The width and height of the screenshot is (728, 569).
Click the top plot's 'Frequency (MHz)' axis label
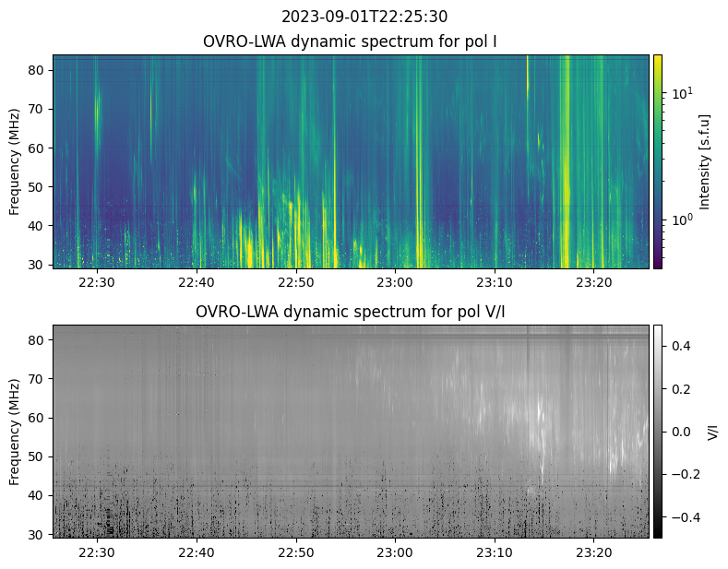pyautogui.click(x=15, y=161)
